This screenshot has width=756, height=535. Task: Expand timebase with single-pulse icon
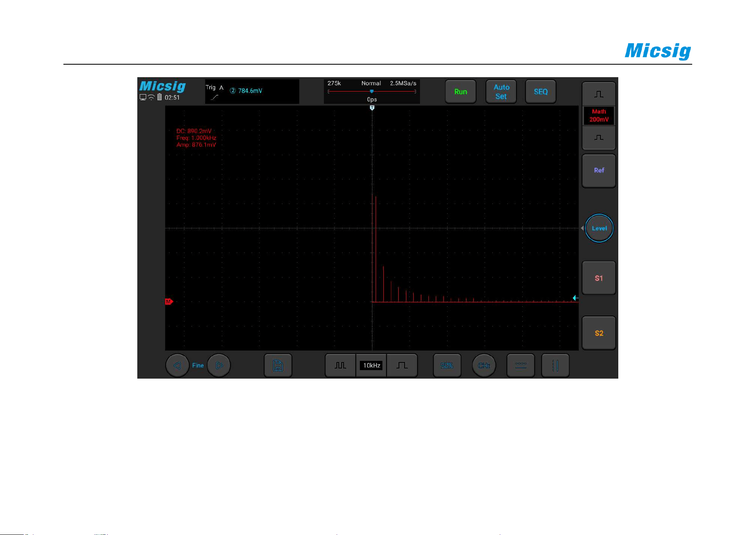(402, 366)
